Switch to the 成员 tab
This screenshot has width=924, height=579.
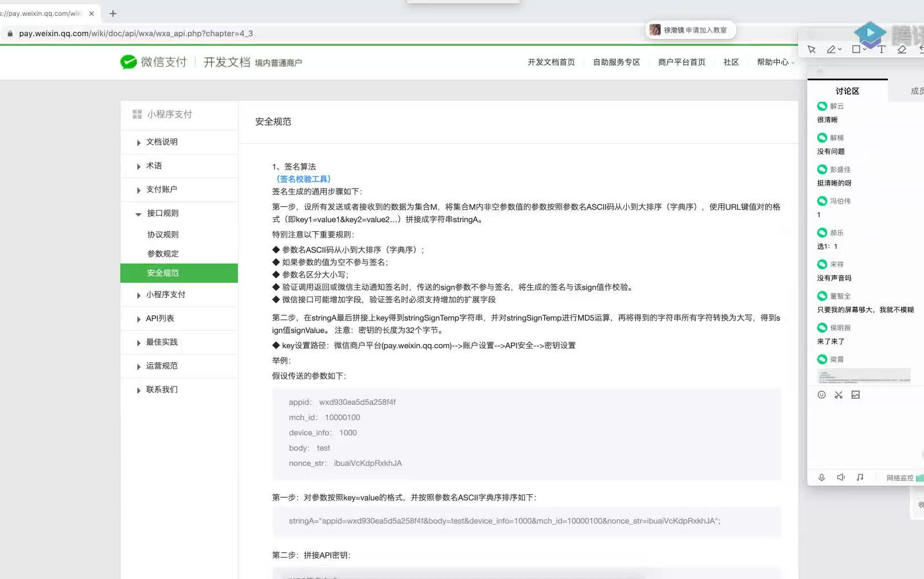pos(917,90)
